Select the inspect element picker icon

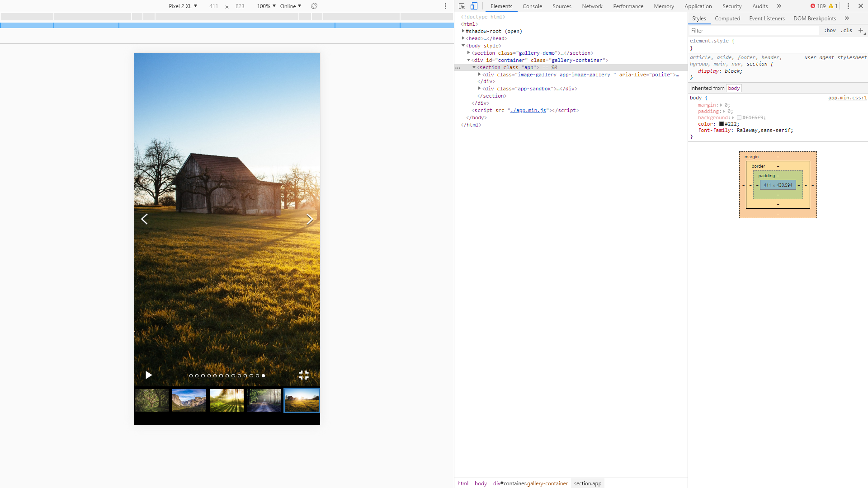coord(461,6)
